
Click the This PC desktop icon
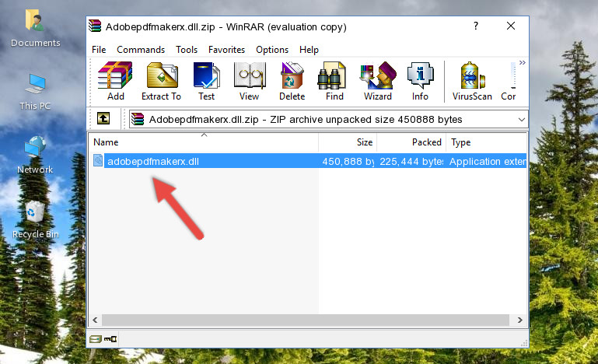click(x=35, y=92)
